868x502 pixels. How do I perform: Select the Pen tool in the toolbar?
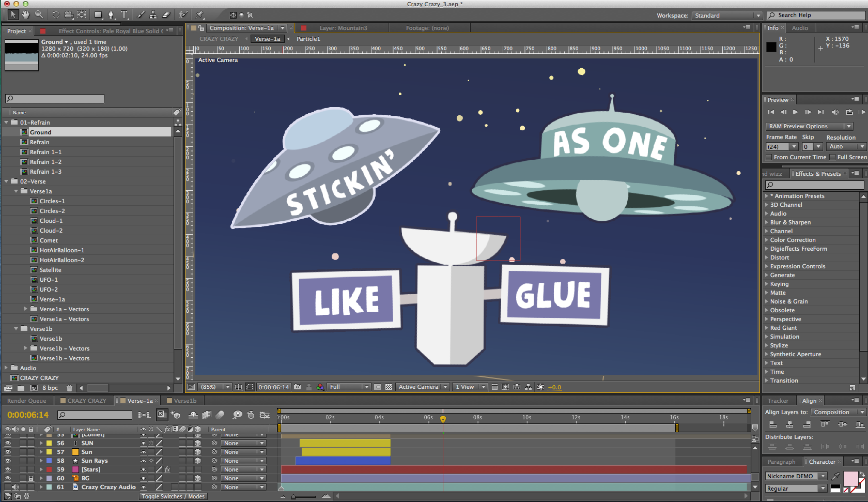[111, 15]
